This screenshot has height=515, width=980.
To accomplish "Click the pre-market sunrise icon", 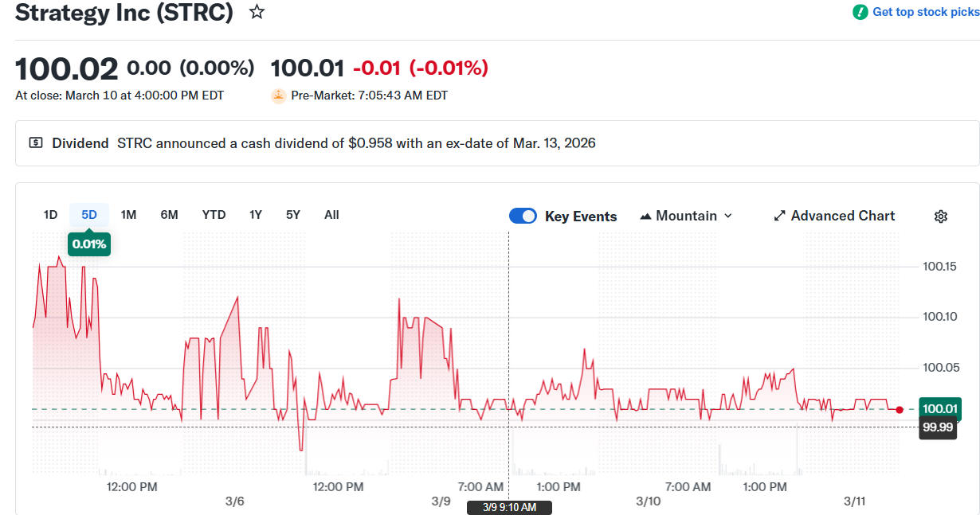I will (x=278, y=96).
